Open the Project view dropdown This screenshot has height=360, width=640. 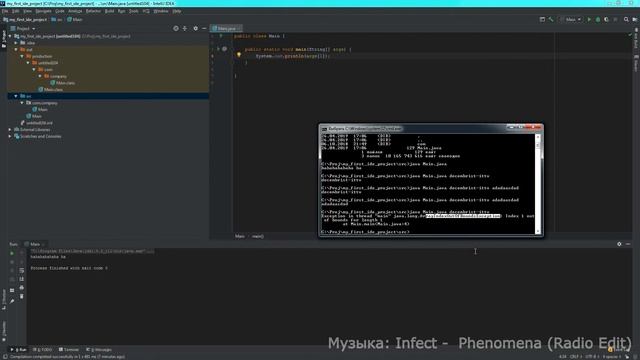click(23, 29)
